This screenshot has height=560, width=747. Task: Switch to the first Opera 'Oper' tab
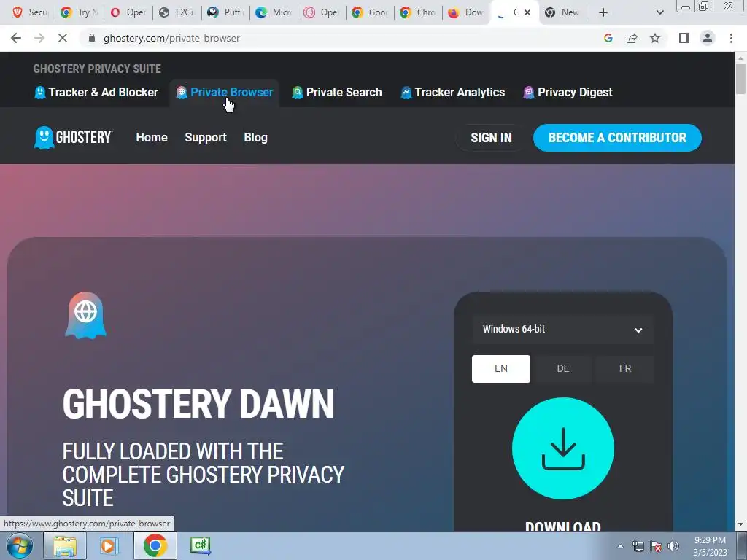[128, 12]
